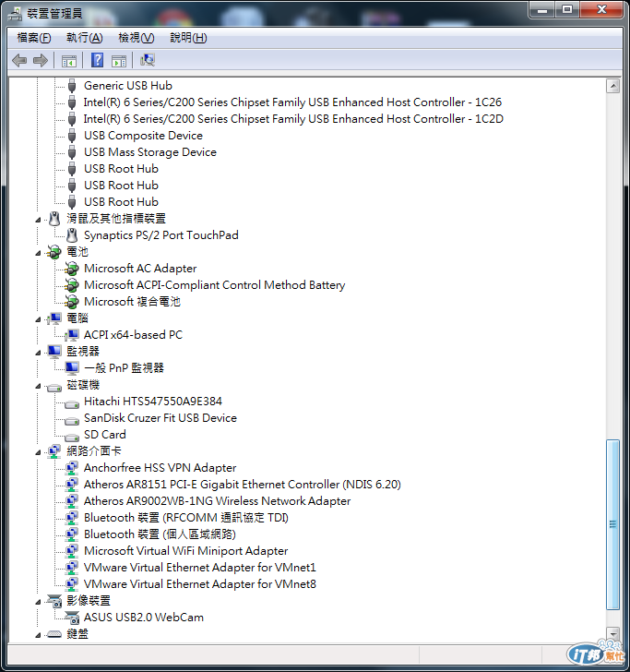Click the 磁碟機 disk drives category icon
This screenshot has width=630, height=672.
pyautogui.click(x=54, y=387)
